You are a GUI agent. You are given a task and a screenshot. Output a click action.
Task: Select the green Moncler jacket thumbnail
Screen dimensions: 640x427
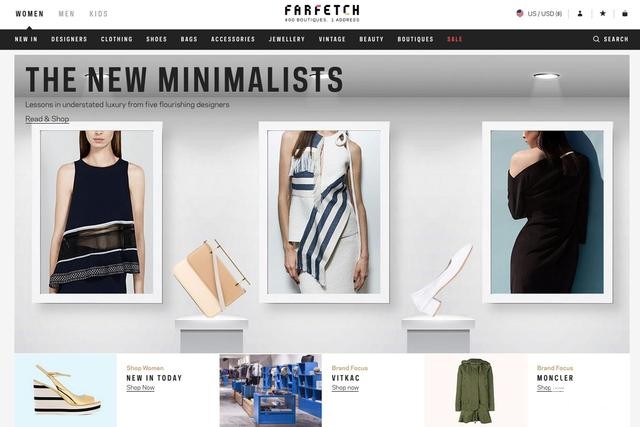click(476, 390)
